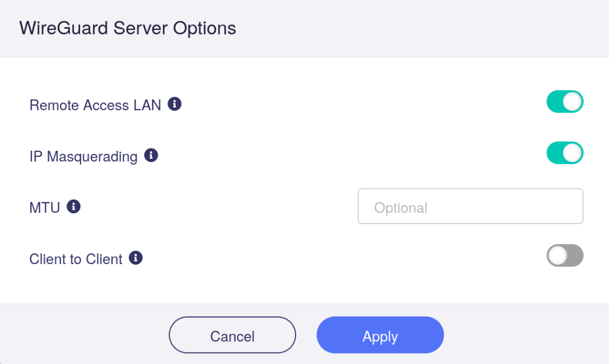The height and width of the screenshot is (364, 609).
Task: Switch the gray Client to Client slider on
Action: pos(565,255)
